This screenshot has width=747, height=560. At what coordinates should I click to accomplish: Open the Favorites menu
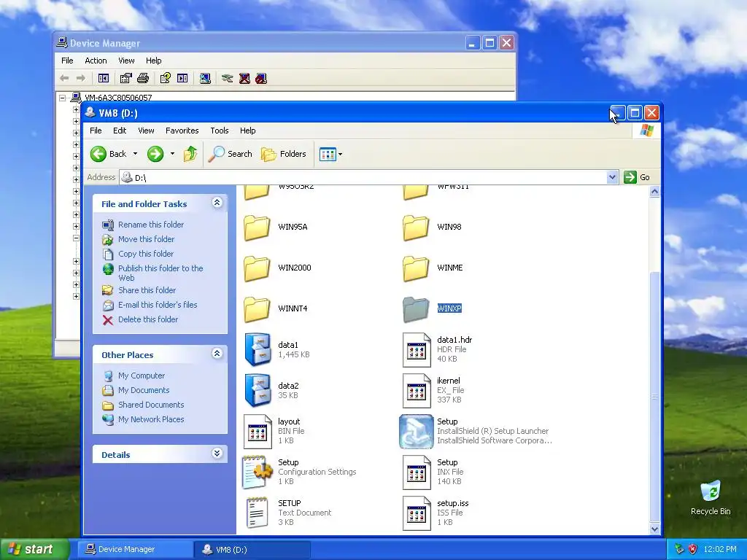click(182, 131)
